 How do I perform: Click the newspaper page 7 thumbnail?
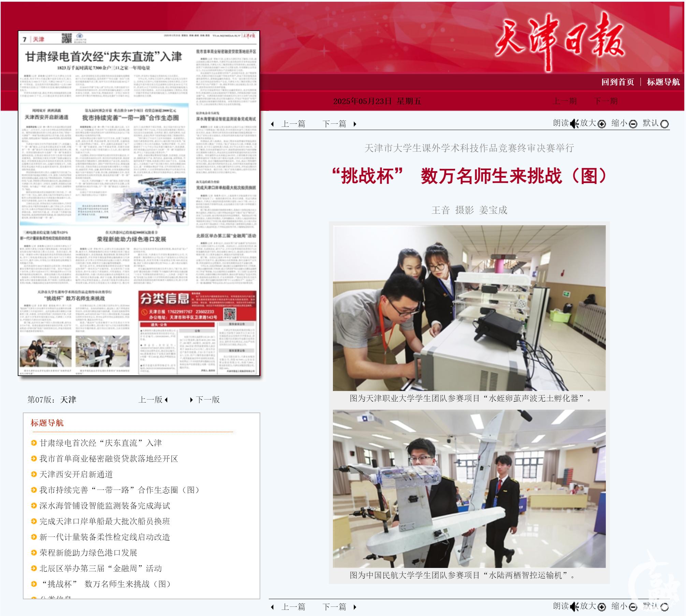click(139, 203)
